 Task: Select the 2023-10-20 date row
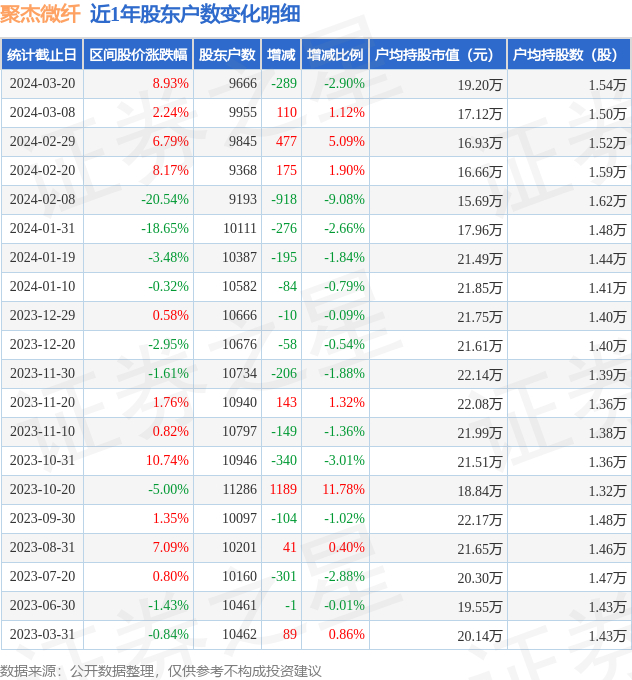42,490
